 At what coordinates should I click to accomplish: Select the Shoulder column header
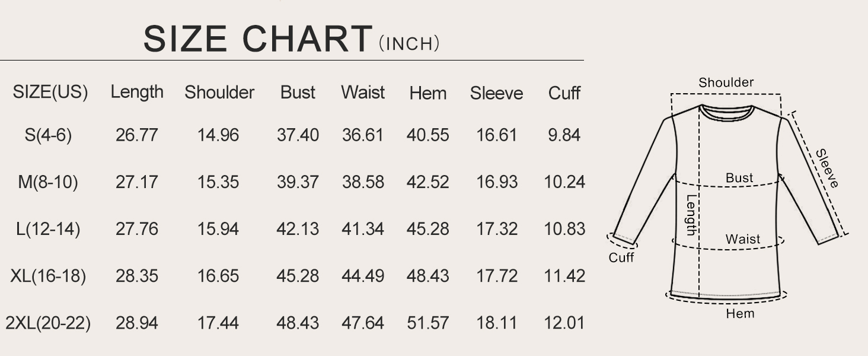pyautogui.click(x=219, y=93)
